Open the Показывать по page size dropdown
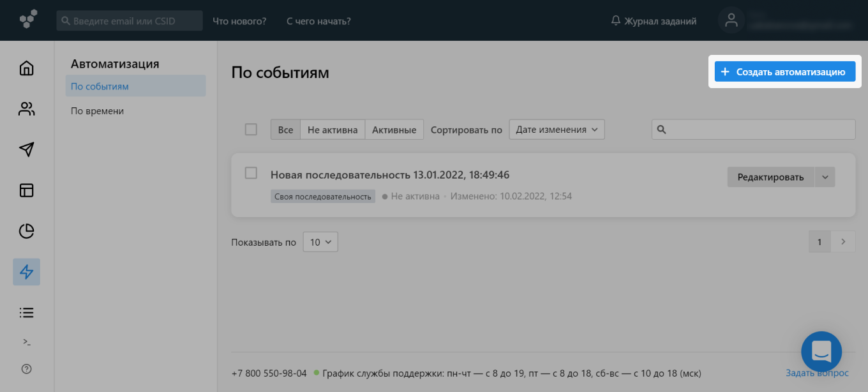This screenshot has width=868, height=392. 320,241
